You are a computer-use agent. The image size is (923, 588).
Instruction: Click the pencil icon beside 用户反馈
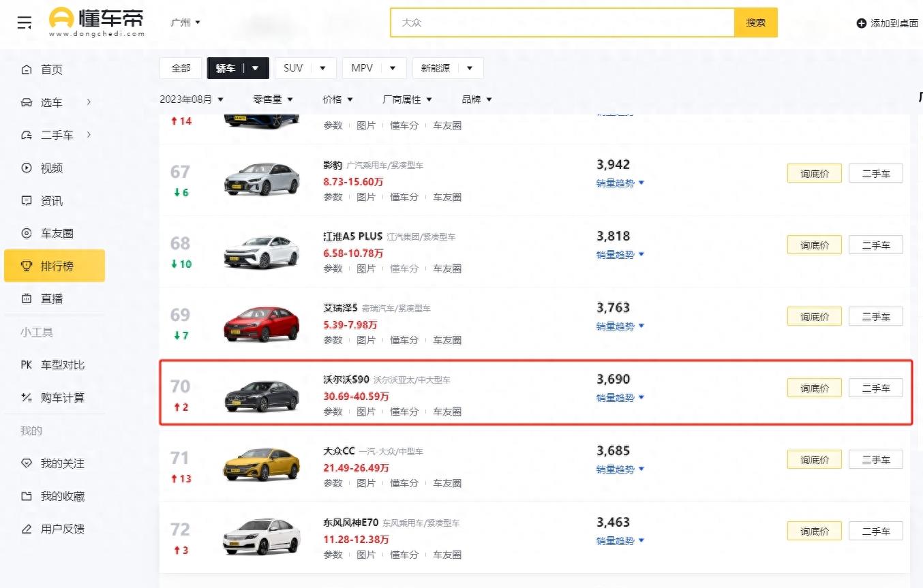pyautogui.click(x=27, y=529)
